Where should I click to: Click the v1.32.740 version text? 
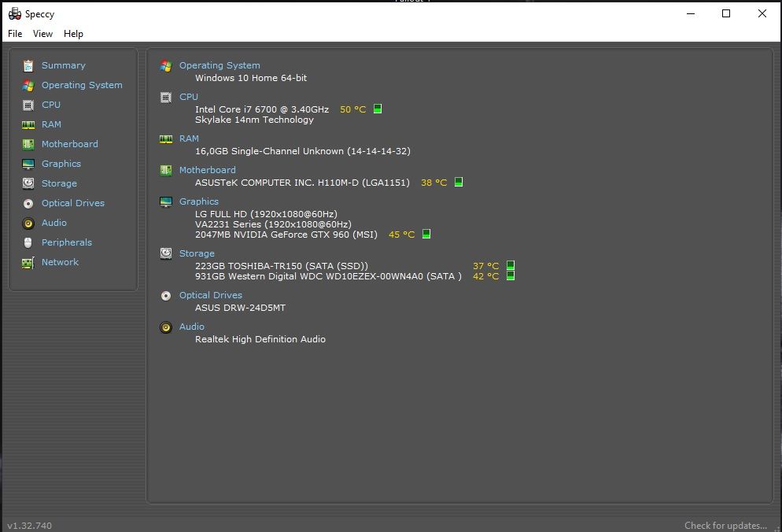[29, 526]
